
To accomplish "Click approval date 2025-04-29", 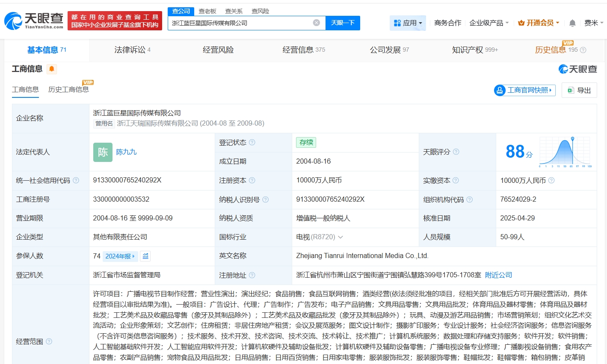I will pyautogui.click(x=518, y=218).
